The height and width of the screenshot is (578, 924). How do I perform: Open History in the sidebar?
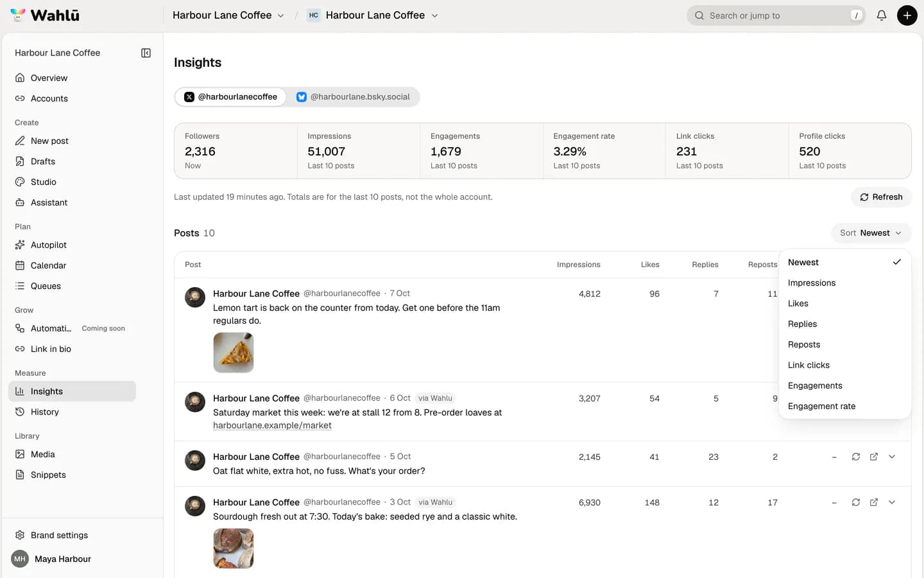tap(72, 412)
